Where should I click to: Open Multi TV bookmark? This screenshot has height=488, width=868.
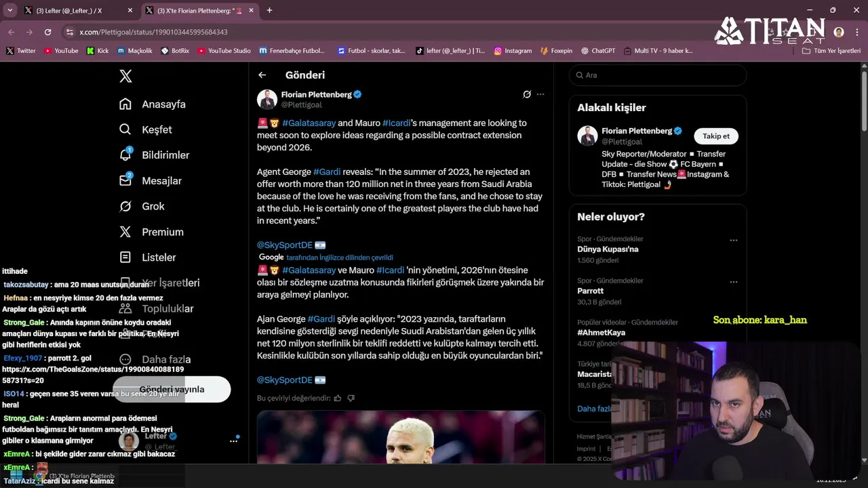tap(658, 51)
